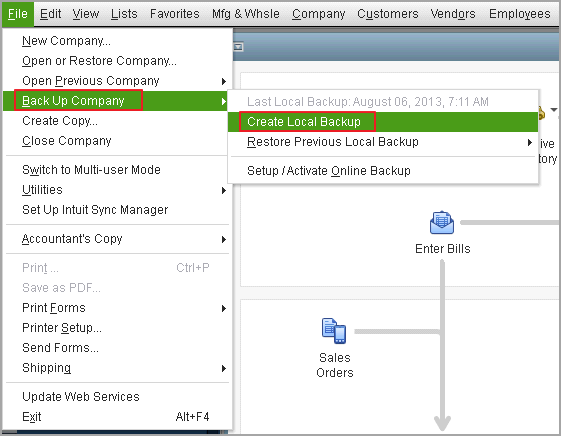
Task: Expand the Open Previous Company submenu
Action: click(117, 81)
